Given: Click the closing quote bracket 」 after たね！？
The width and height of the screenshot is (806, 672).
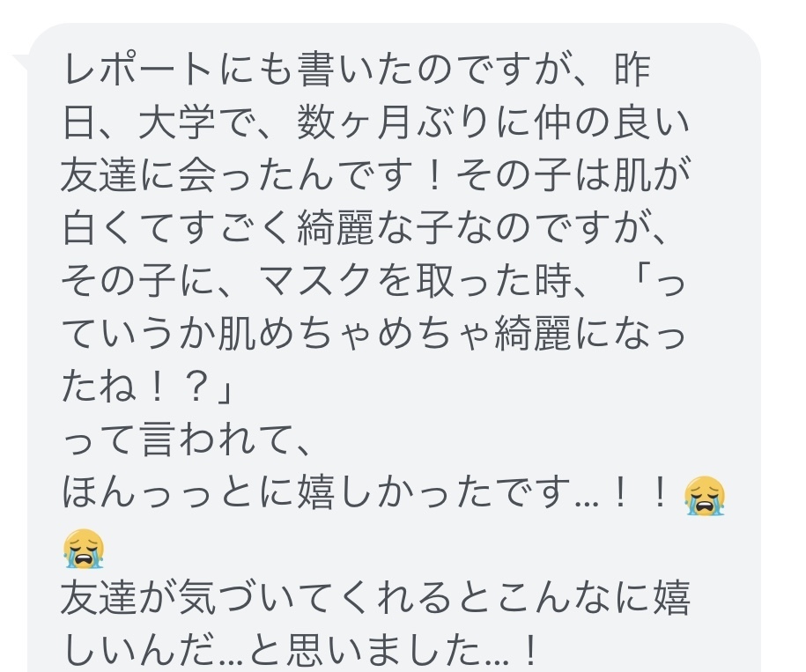Looking at the screenshot, I should tap(224, 387).
